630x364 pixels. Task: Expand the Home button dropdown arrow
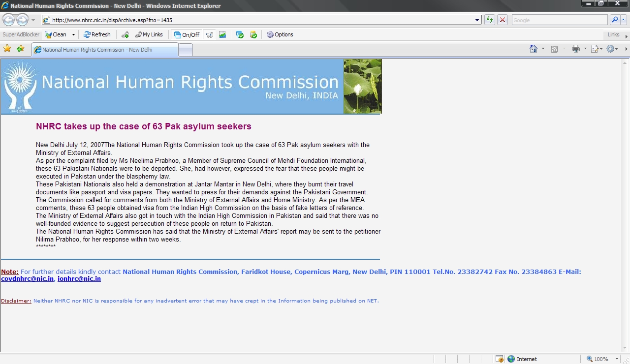click(x=543, y=49)
